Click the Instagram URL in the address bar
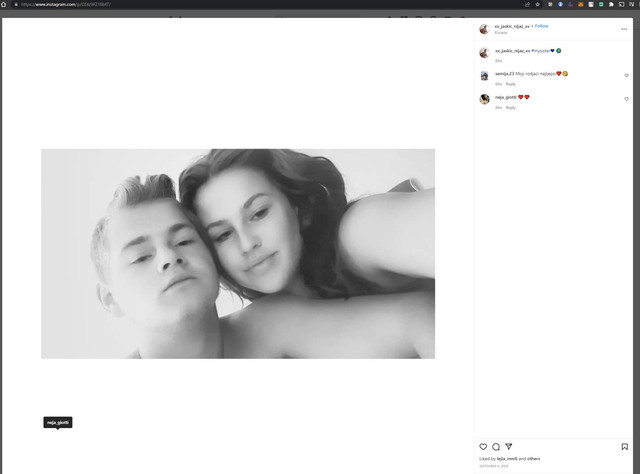Image resolution: width=640 pixels, height=474 pixels. point(66,4)
